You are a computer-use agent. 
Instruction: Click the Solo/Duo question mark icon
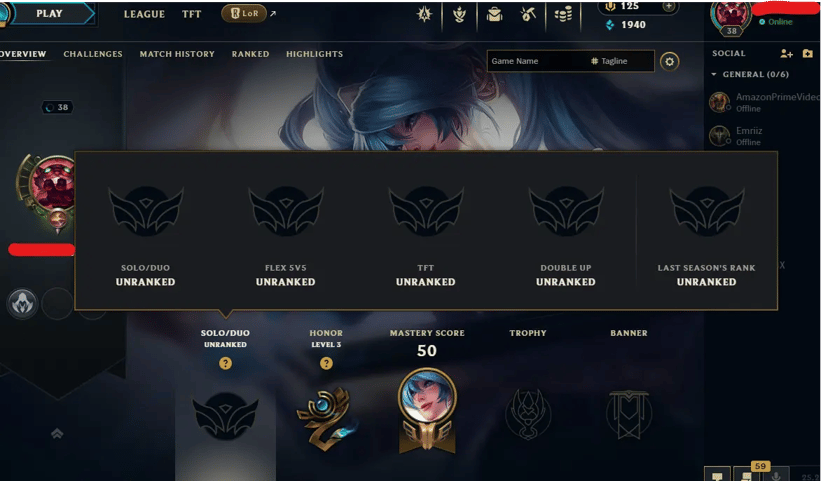(225, 363)
